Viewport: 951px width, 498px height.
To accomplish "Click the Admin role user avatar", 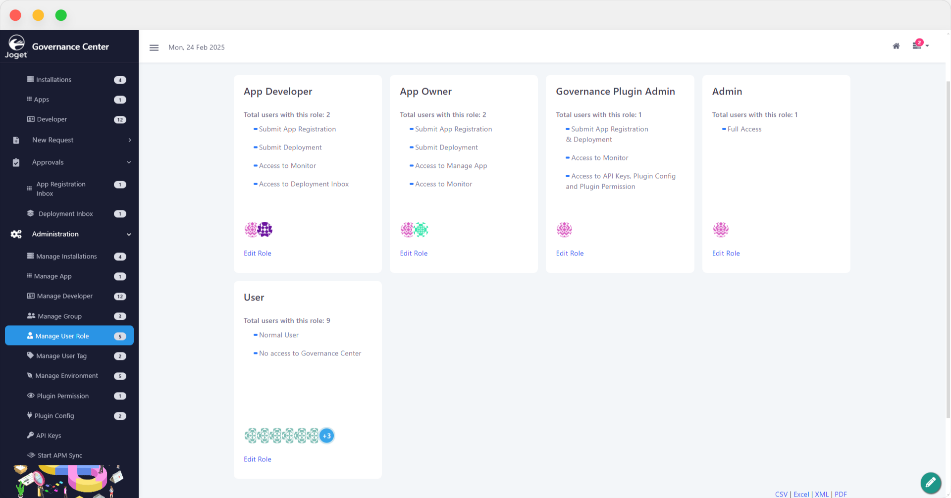I will pyautogui.click(x=720, y=230).
